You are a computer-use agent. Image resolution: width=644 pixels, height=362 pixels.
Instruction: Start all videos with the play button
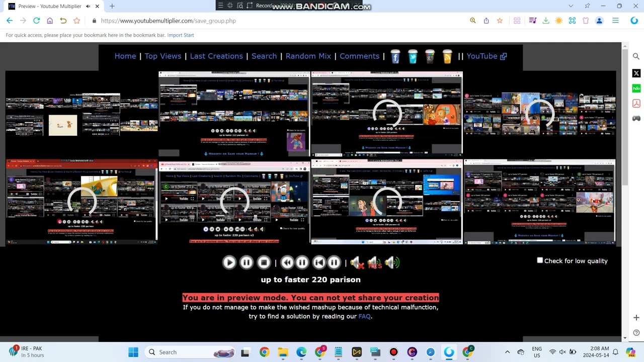tap(229, 262)
